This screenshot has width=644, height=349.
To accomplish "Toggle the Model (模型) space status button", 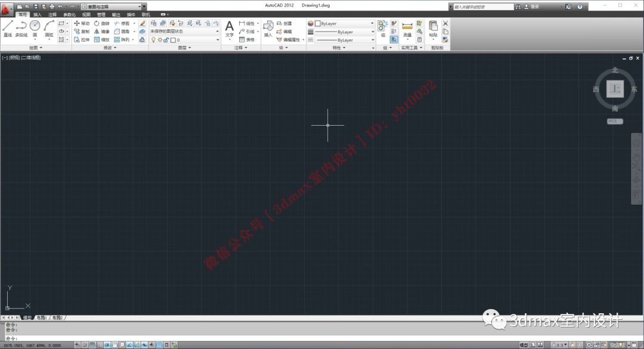I will (524, 345).
